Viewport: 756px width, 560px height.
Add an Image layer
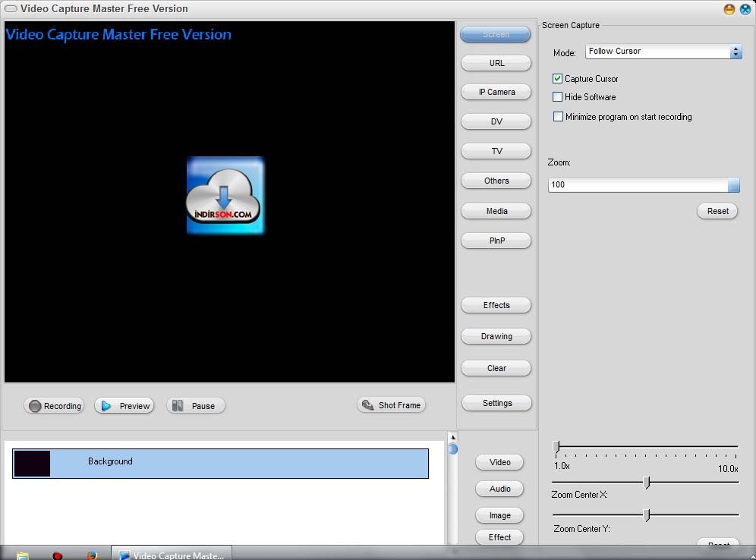499,515
